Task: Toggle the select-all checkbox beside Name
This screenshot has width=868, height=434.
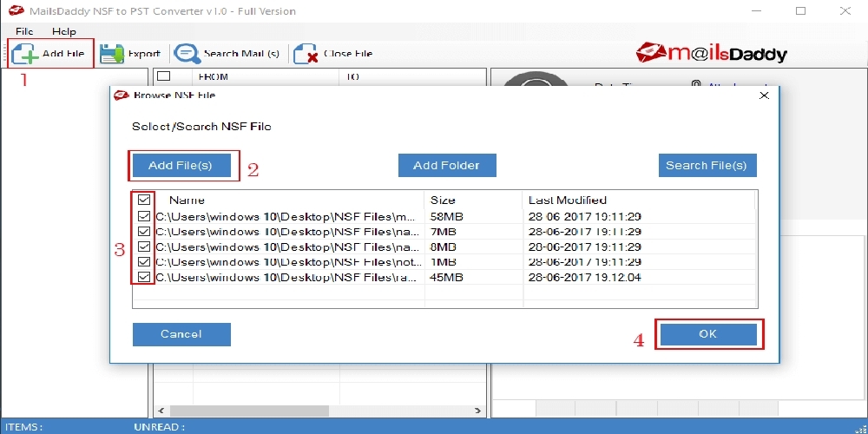Action: 144,200
